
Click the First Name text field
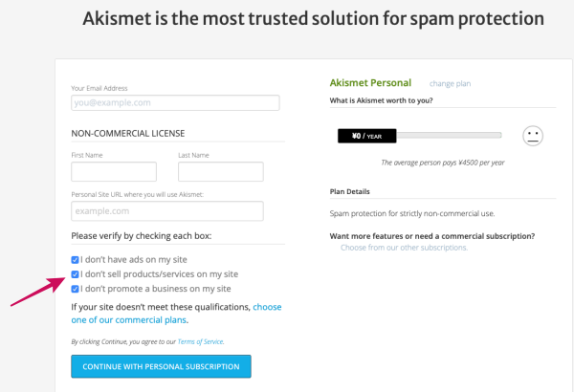114,171
